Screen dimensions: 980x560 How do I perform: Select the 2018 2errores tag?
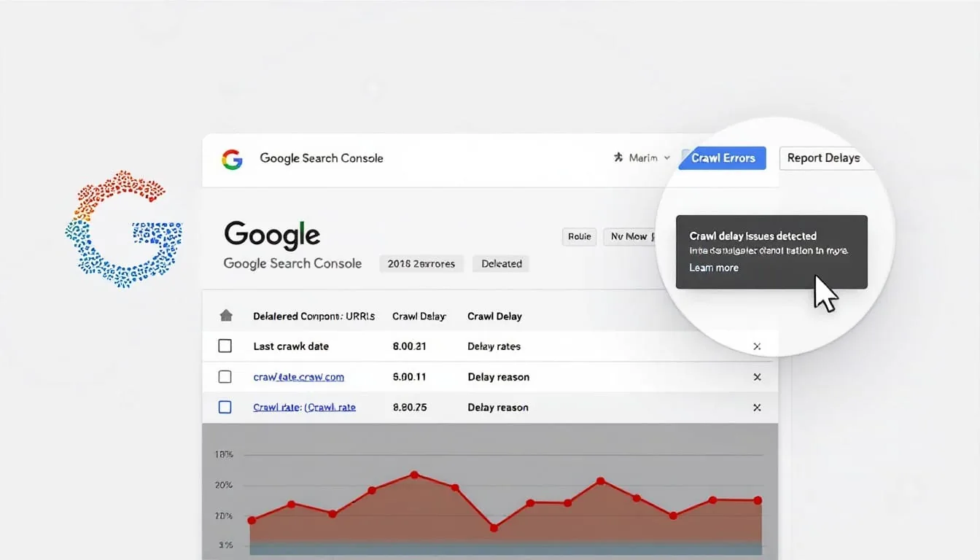pyautogui.click(x=421, y=264)
